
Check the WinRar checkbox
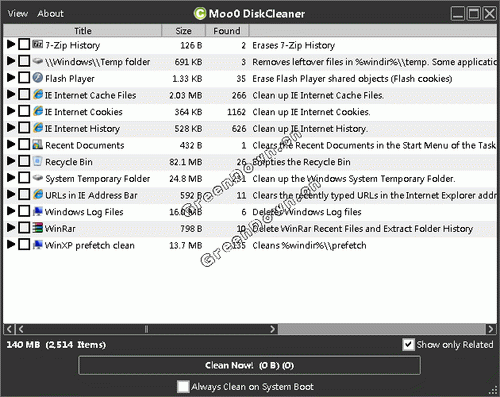tap(24, 228)
